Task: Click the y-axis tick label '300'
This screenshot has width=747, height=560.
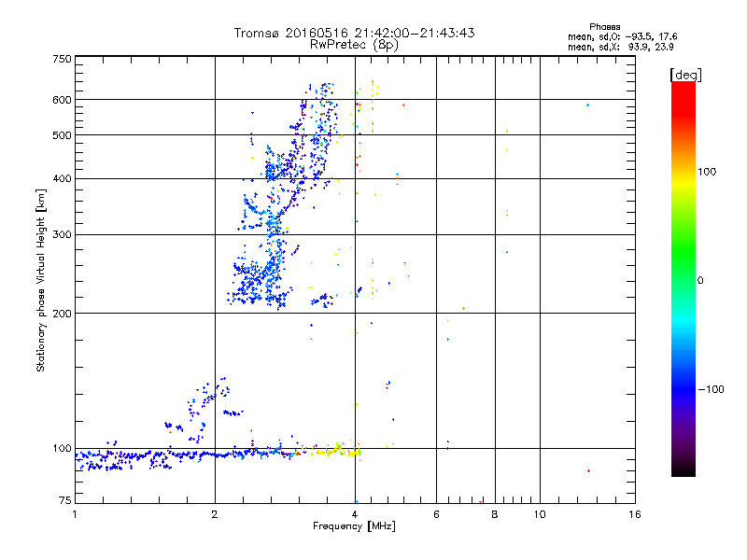Action: point(63,235)
